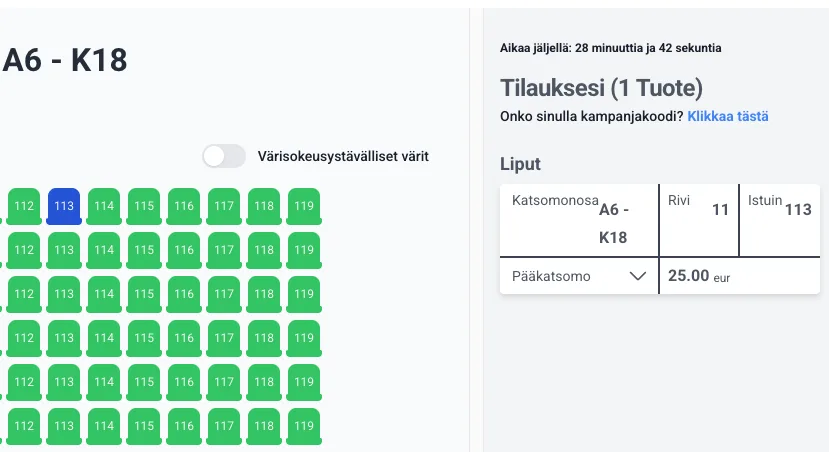Screen dimensions: 829x452
Task: Open the Pääkatsomo ticket type dropdown
Action: point(578,277)
